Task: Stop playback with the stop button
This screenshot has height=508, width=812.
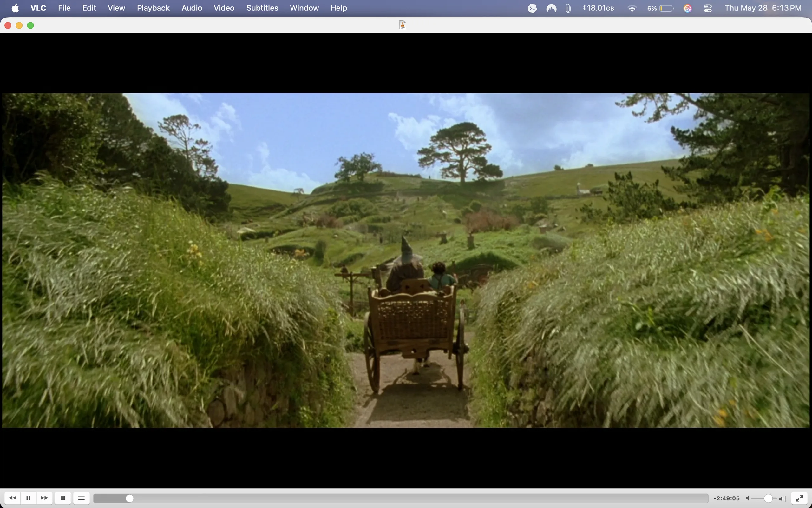Action: [x=63, y=498]
